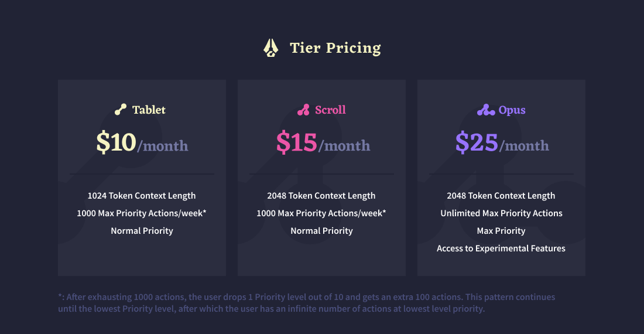Choose the $15/month price
Viewport: 644px width, 334px height.
coord(323,142)
